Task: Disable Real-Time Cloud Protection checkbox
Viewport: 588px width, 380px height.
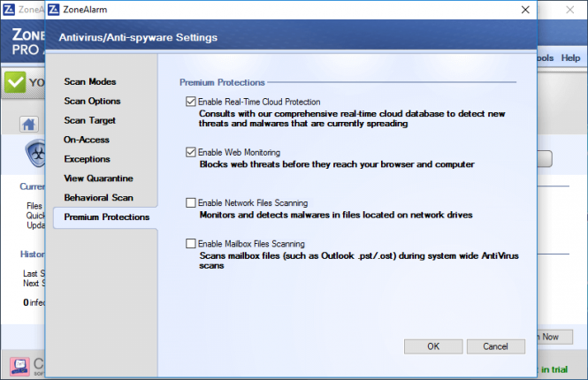Action: [191, 102]
